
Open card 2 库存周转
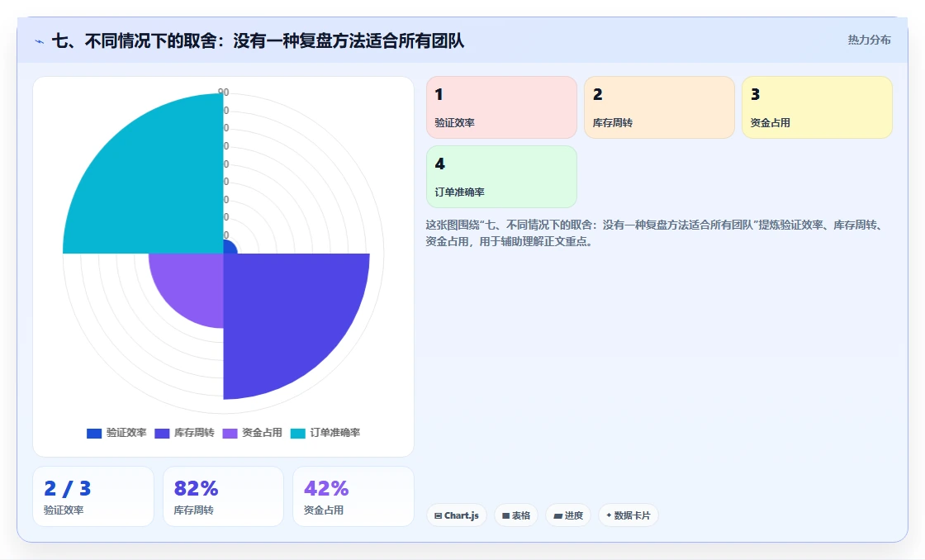pos(659,107)
